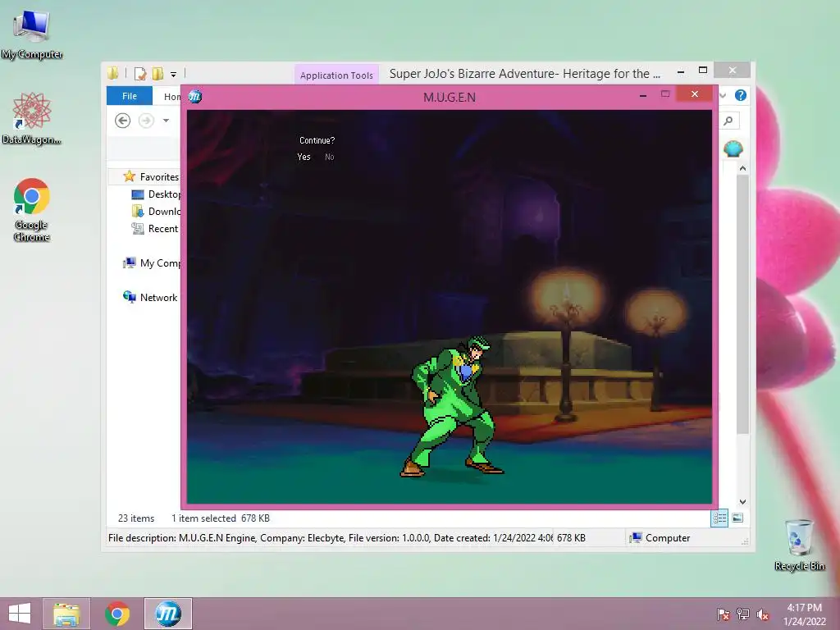This screenshot has height=630, width=840.
Task: Expand the recent locations dropdown arrow
Action: pyautogui.click(x=166, y=121)
